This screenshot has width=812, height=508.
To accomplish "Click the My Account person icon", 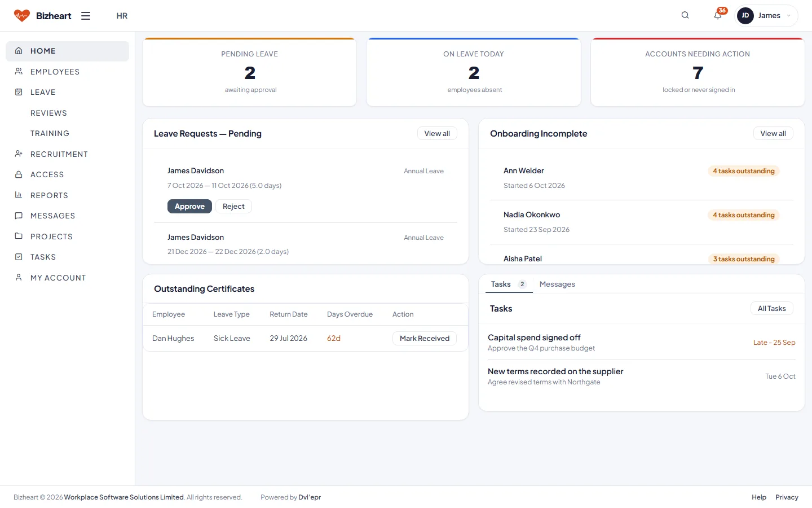I will (x=19, y=278).
